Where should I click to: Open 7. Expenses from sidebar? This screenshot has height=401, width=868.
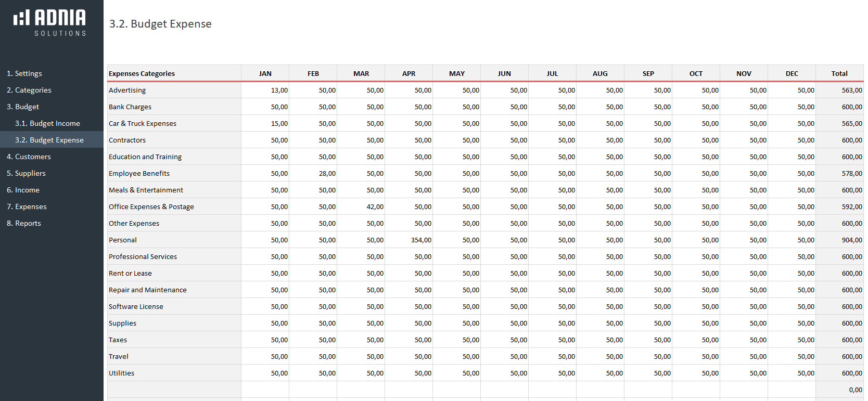pyautogui.click(x=27, y=206)
